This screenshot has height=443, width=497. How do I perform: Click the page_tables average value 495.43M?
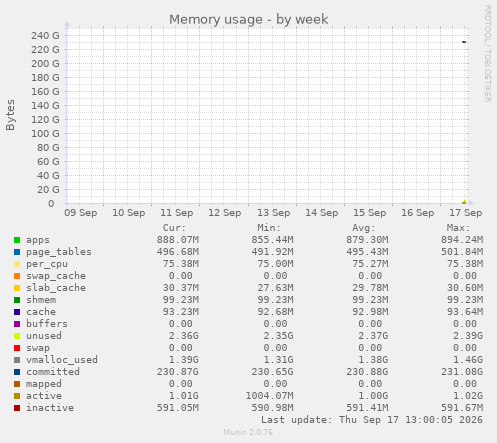[x=367, y=252]
